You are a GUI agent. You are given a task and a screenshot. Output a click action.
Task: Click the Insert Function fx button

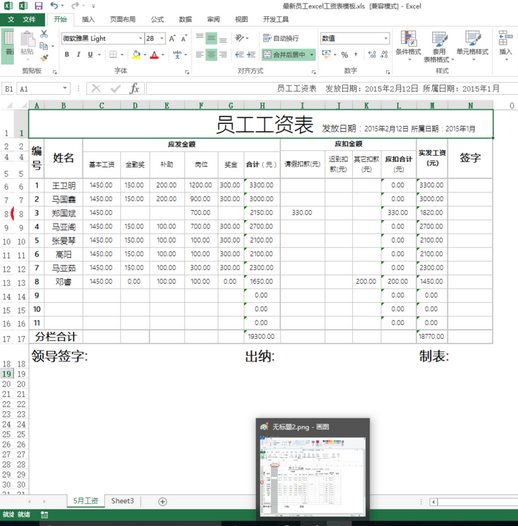coord(135,89)
